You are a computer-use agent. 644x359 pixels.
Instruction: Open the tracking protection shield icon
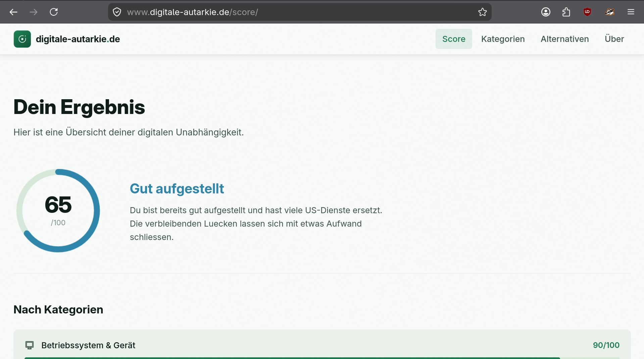click(x=117, y=12)
